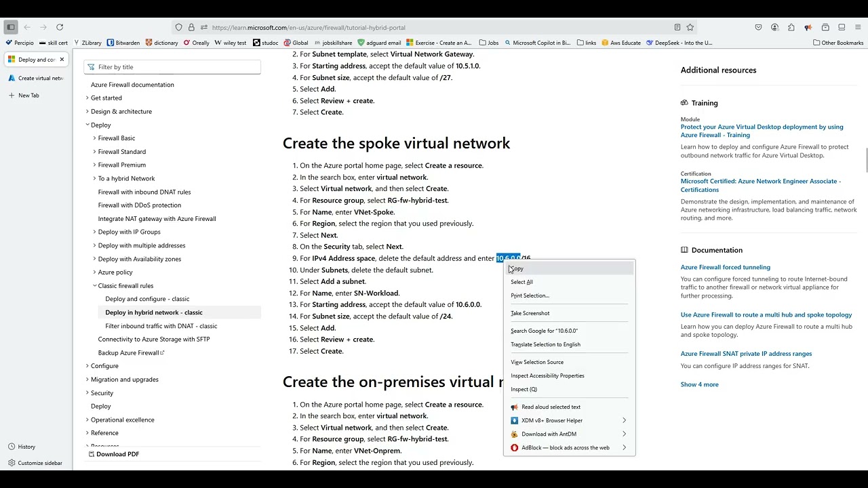
Task: Expand Design & architecture node
Action: [x=87, y=111]
